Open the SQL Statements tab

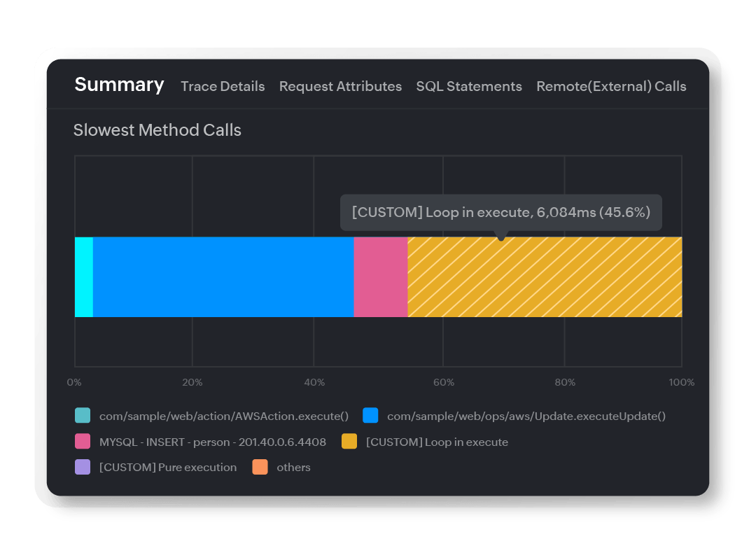click(468, 86)
